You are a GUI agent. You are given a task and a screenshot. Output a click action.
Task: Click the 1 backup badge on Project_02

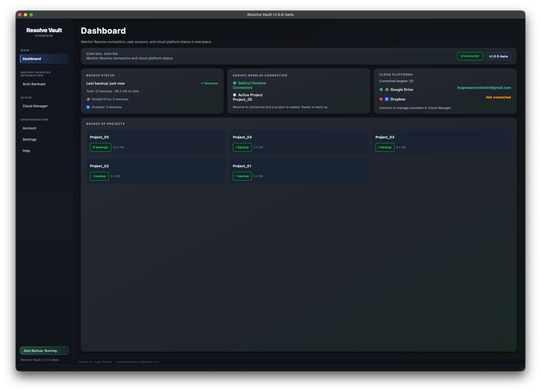(99, 176)
